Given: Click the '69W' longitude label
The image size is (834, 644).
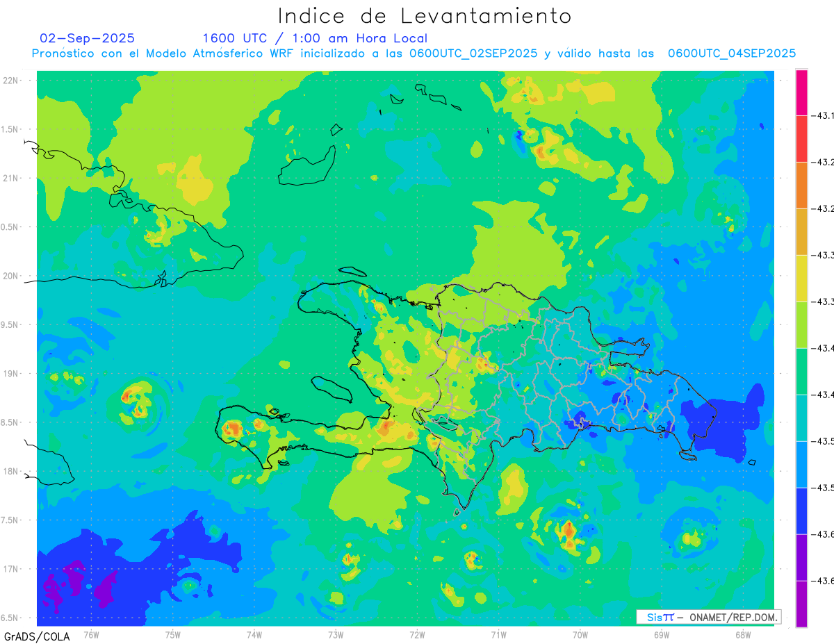Looking at the screenshot, I should (662, 634).
